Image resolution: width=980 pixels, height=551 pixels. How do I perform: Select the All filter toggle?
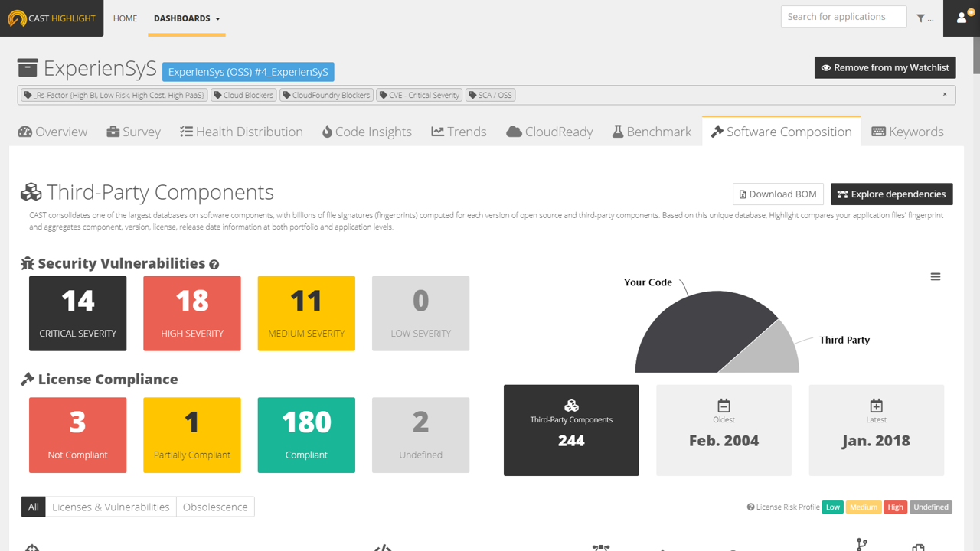click(x=34, y=507)
